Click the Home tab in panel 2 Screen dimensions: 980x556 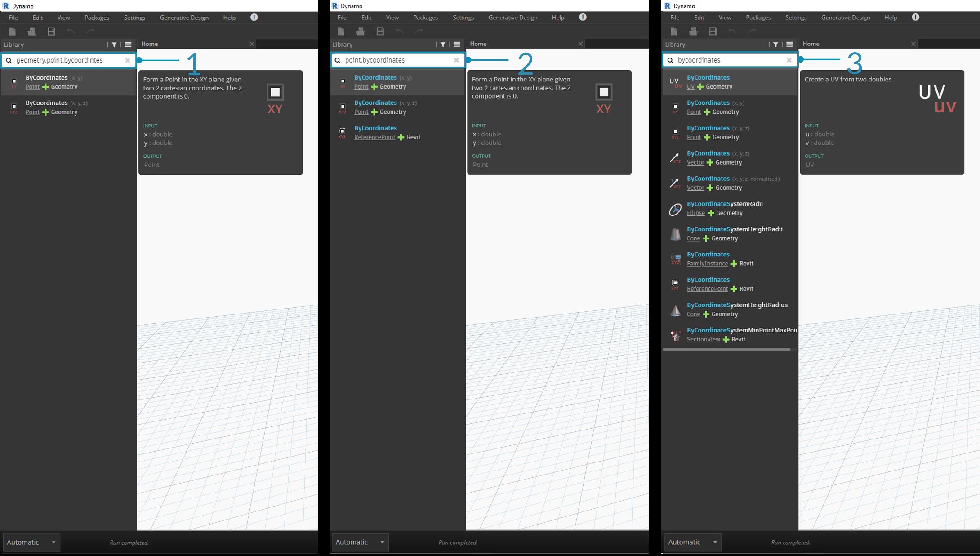[478, 43]
